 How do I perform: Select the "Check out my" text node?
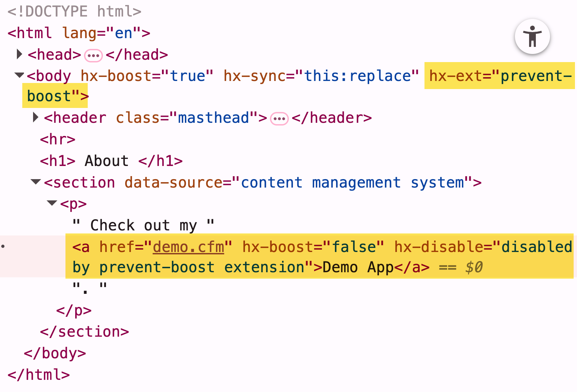(143, 225)
